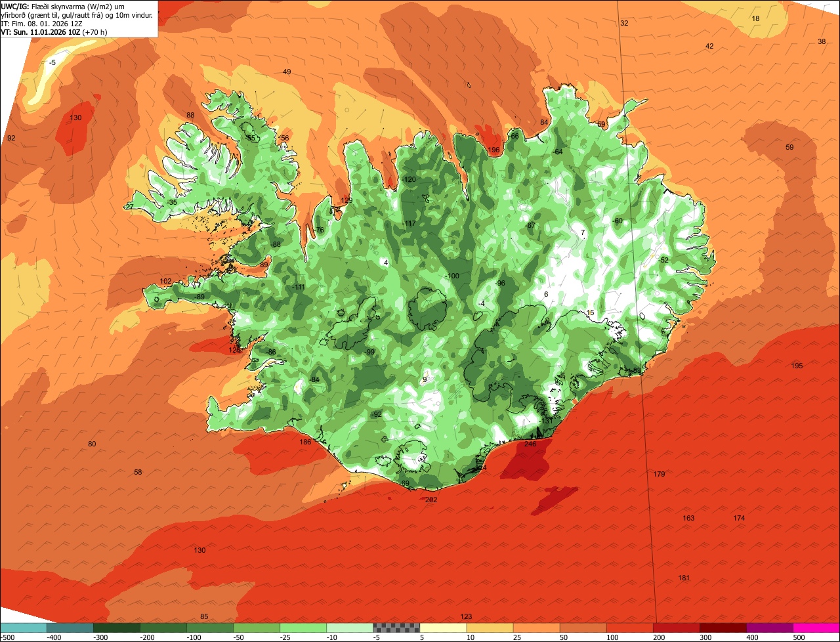Select the crimson 200 to 300 legend swatch
This screenshot has height=642, width=840.
(677, 627)
